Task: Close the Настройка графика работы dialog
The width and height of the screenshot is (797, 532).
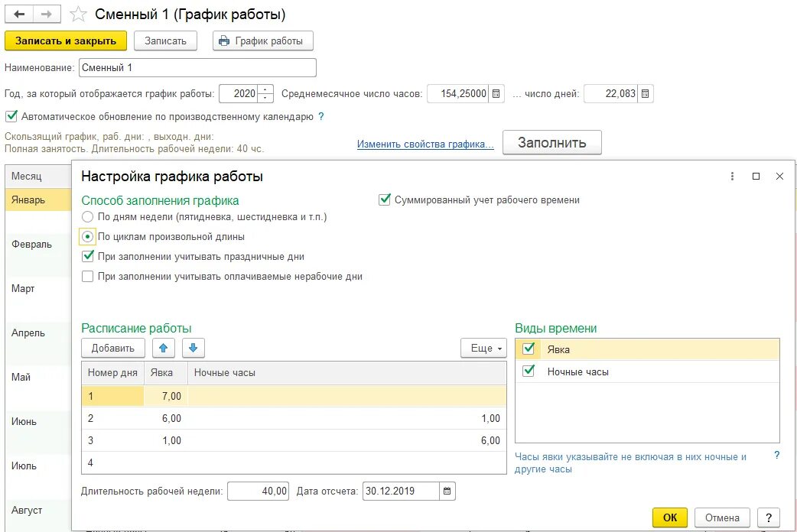Action: (779, 177)
